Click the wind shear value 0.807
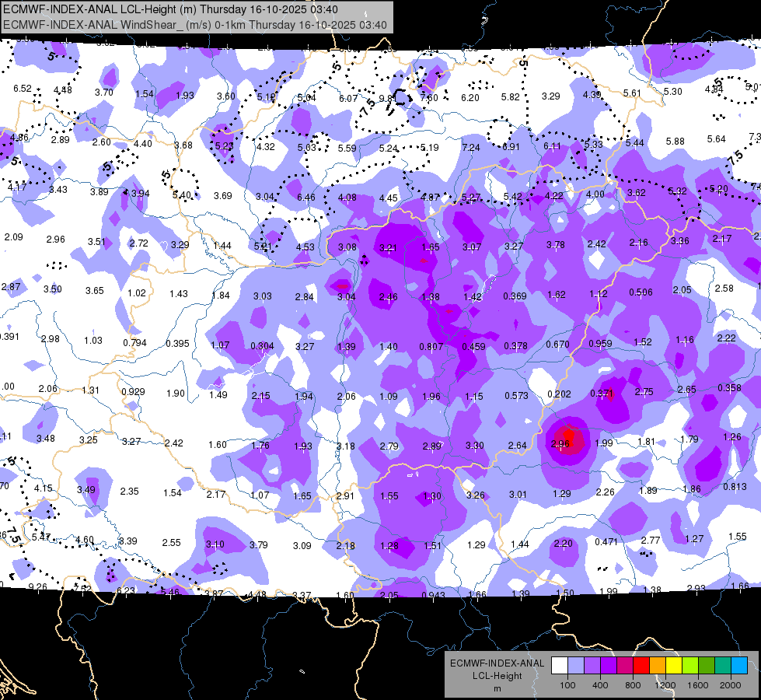This screenshot has width=761, height=700. click(431, 346)
